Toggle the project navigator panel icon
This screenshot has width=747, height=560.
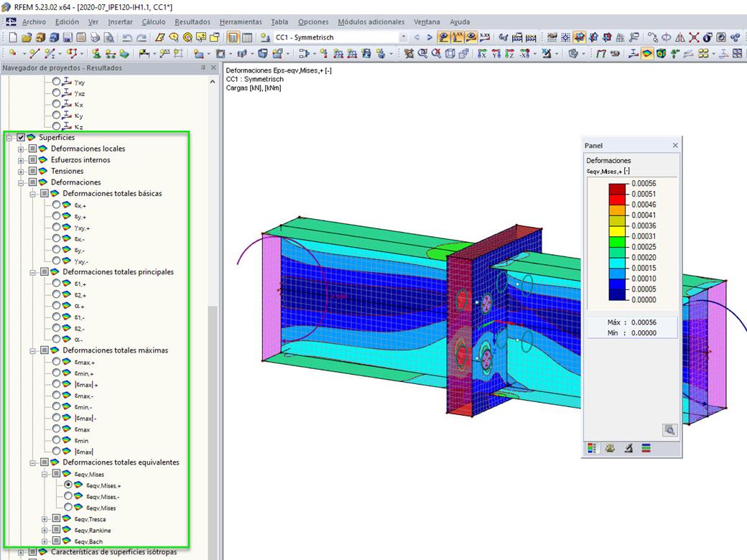pos(233,37)
